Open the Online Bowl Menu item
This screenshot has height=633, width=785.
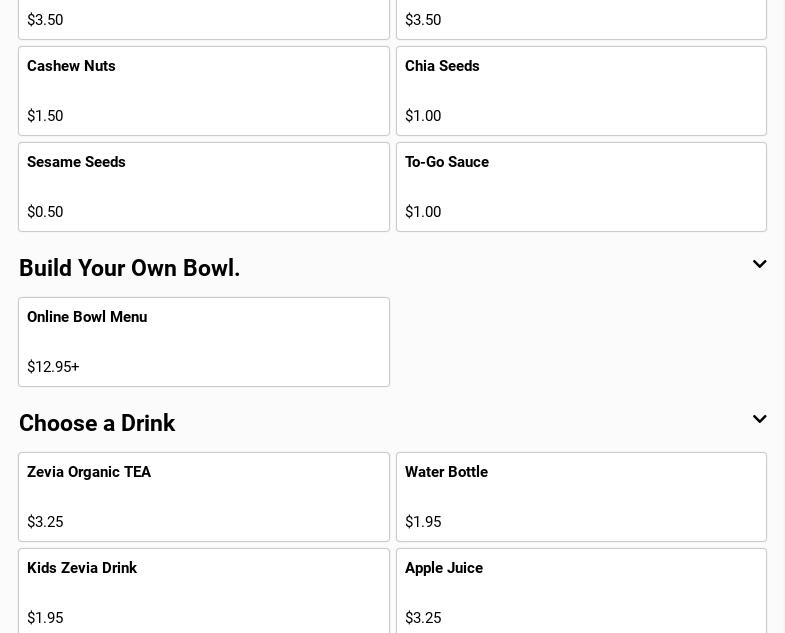[x=203, y=341]
